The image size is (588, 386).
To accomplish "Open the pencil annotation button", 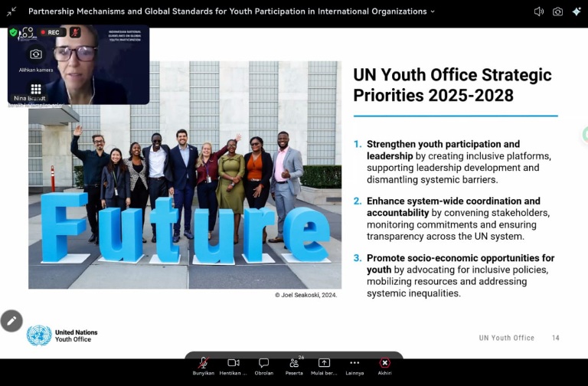I will click(x=11, y=321).
